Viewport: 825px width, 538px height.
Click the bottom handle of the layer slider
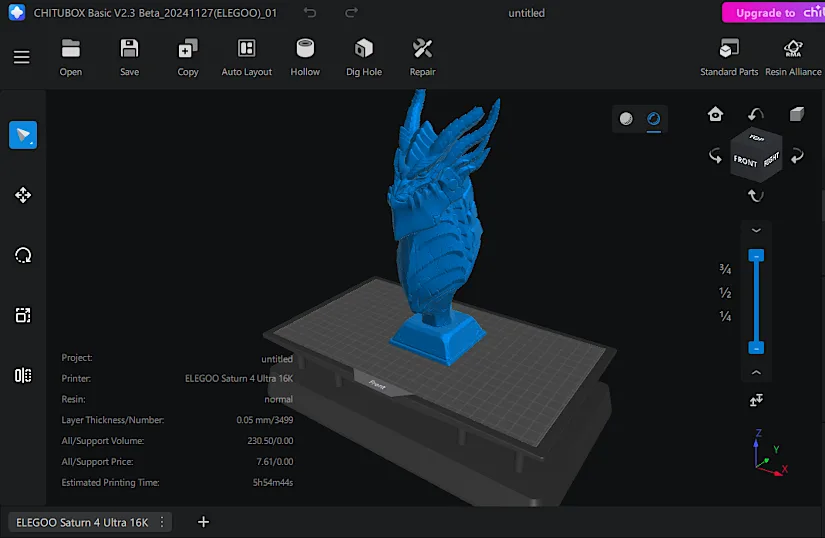(x=756, y=348)
